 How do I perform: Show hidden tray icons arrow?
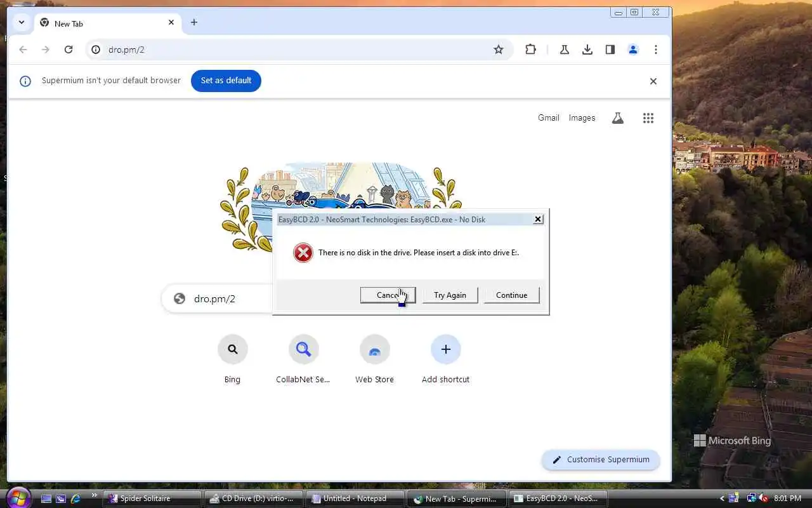click(x=721, y=498)
